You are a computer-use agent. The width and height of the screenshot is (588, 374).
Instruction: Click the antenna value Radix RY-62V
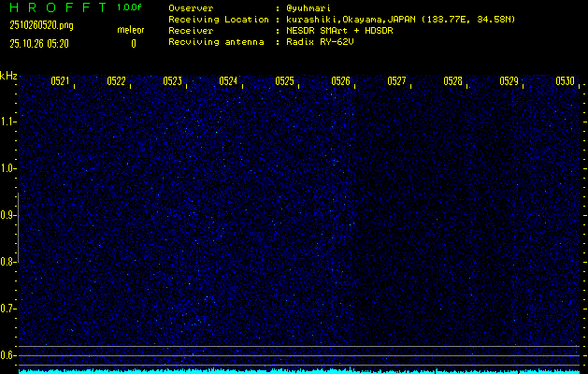[320, 42]
